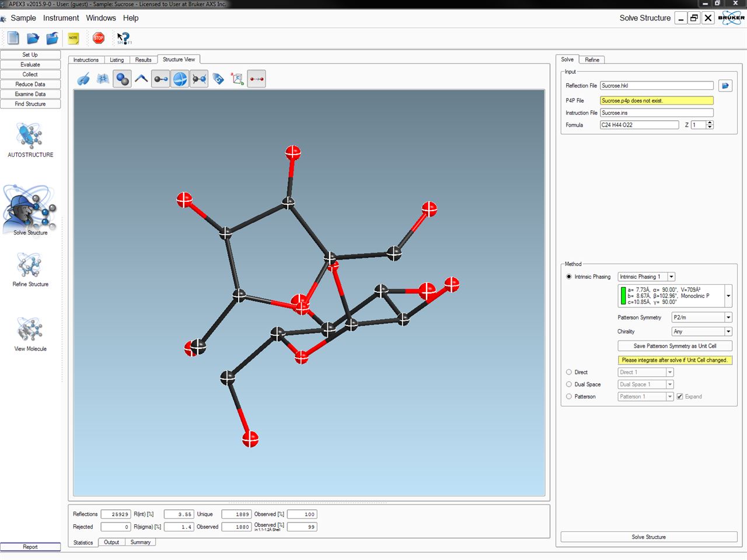The image size is (747, 560).
Task: Switch to the Instructions tab
Action: 86,60
